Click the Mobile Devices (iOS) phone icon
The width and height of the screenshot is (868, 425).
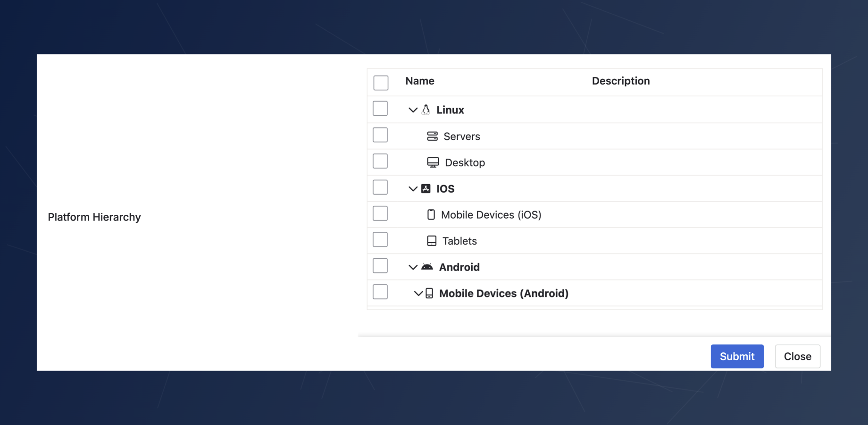click(431, 214)
